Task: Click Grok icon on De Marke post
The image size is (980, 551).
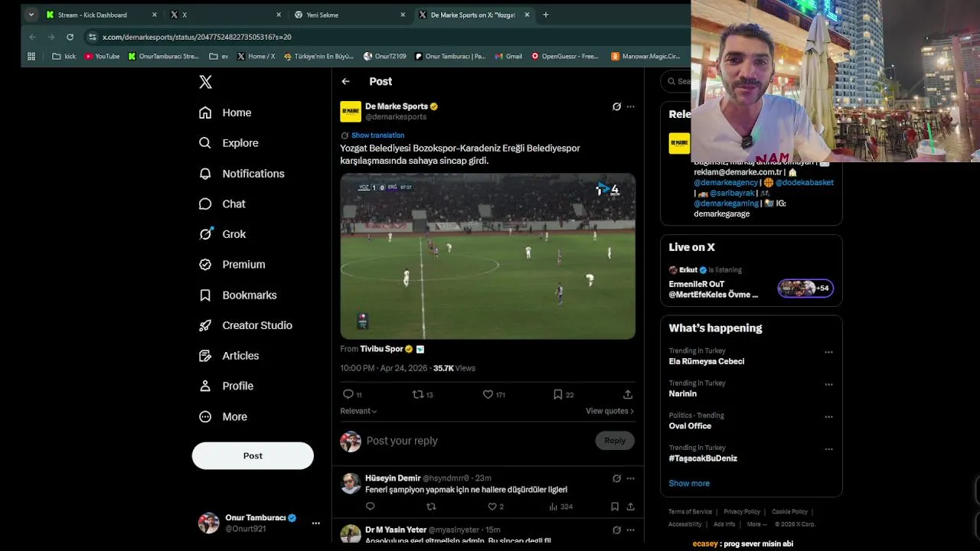Action: point(616,106)
